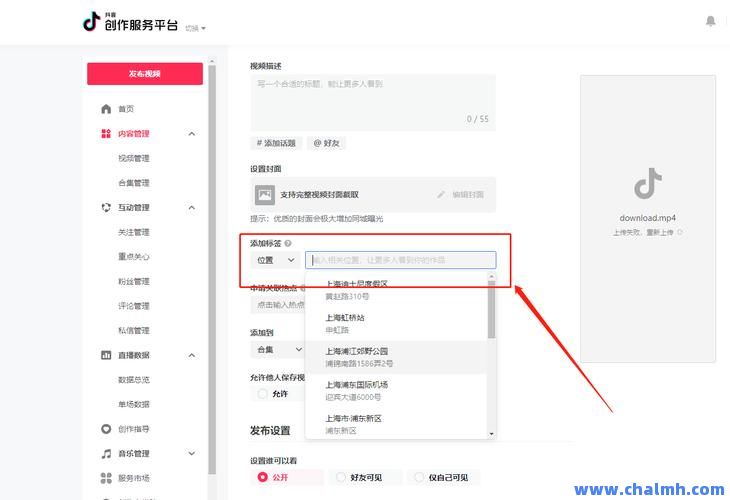Image resolution: width=730 pixels, height=500 pixels.
Task: Click the Douyin logo icon
Action: point(92,21)
